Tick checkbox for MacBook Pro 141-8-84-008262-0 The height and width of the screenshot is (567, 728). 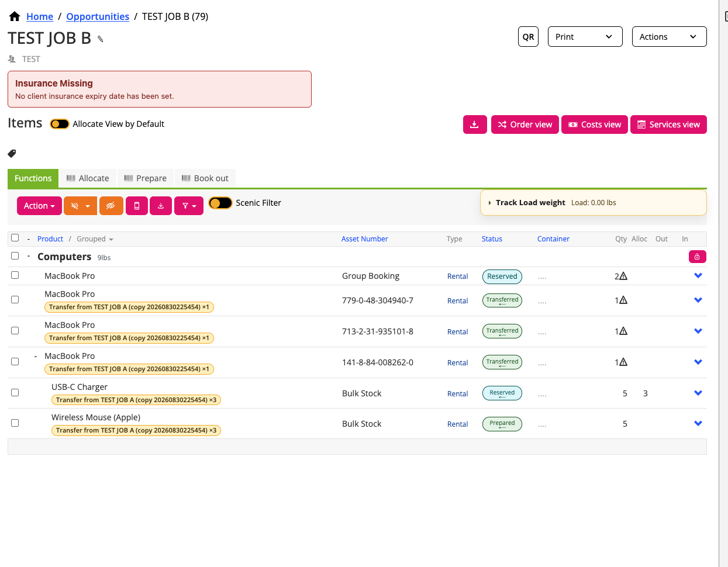click(15, 362)
